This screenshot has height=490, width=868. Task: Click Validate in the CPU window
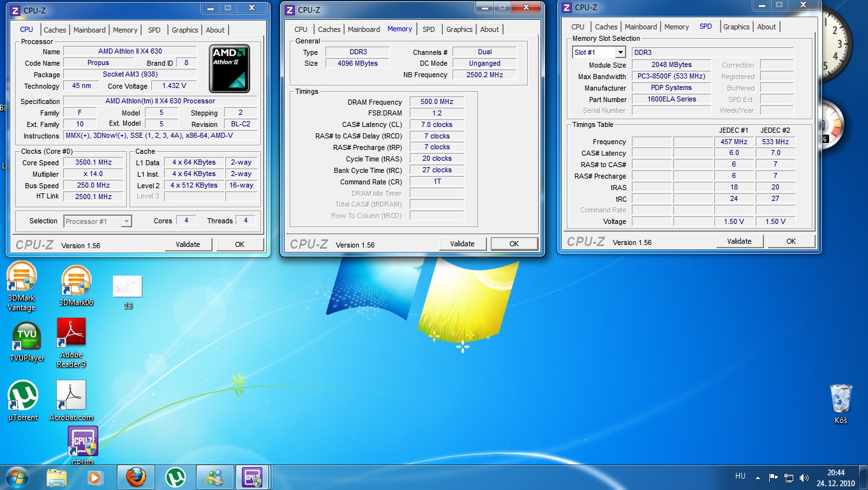coord(188,244)
